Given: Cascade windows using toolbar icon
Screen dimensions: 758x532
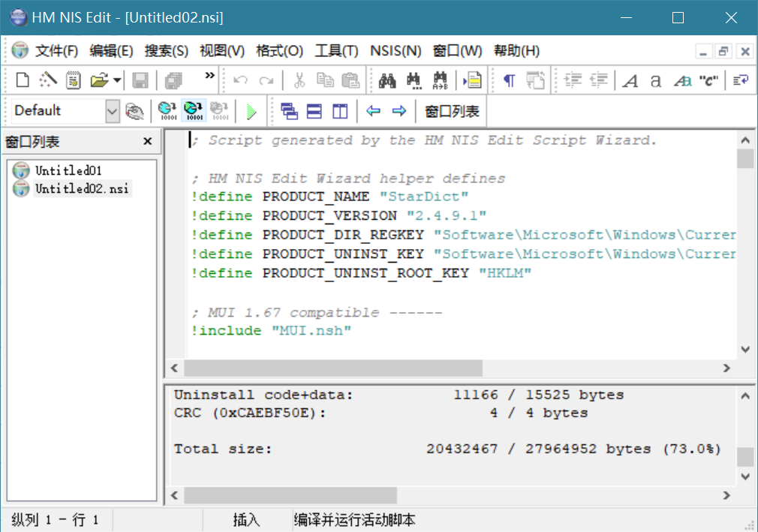Looking at the screenshot, I should coord(289,112).
